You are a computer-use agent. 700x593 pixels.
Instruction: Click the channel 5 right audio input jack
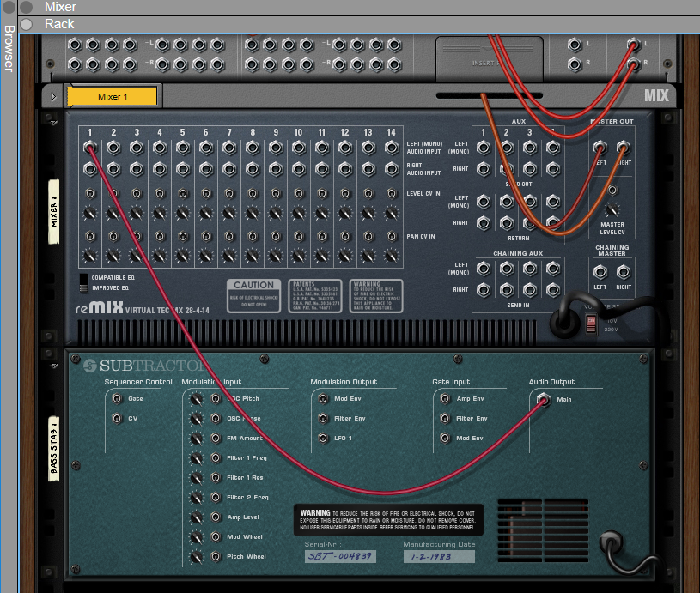pos(183,169)
